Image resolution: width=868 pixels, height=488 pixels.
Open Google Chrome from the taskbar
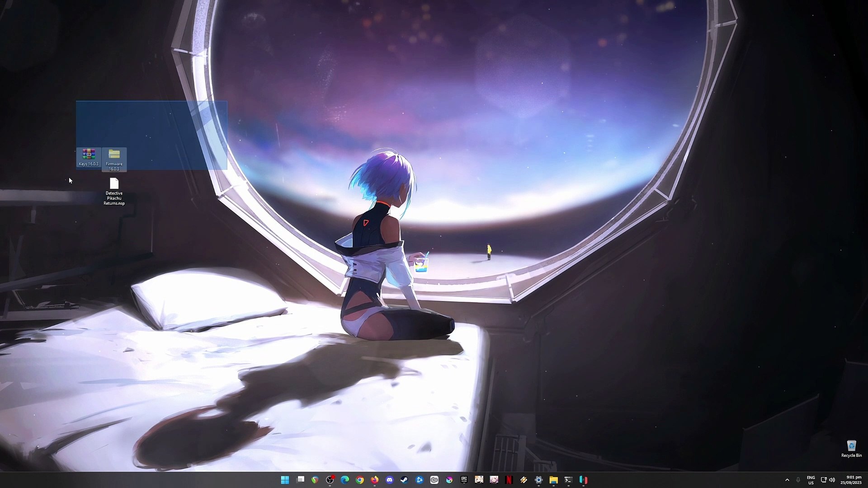pyautogui.click(x=360, y=480)
